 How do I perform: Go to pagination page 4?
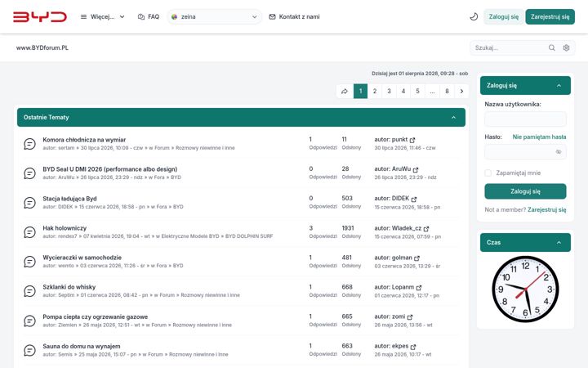(403, 92)
